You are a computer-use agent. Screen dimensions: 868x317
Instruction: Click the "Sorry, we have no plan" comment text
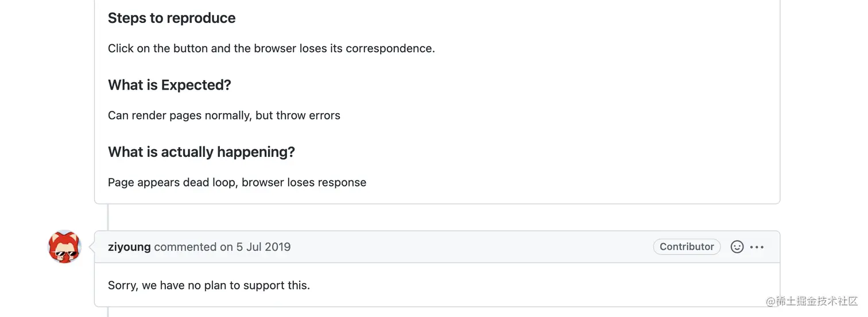pos(209,285)
